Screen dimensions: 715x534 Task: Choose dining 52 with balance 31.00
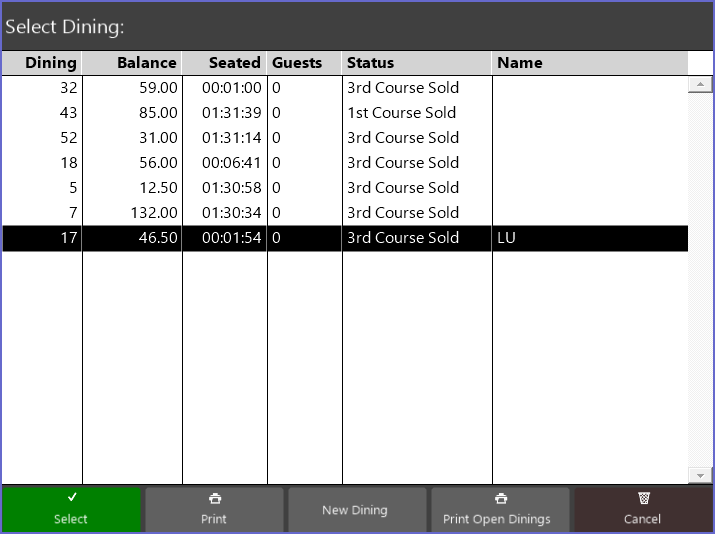pyautogui.click(x=344, y=138)
